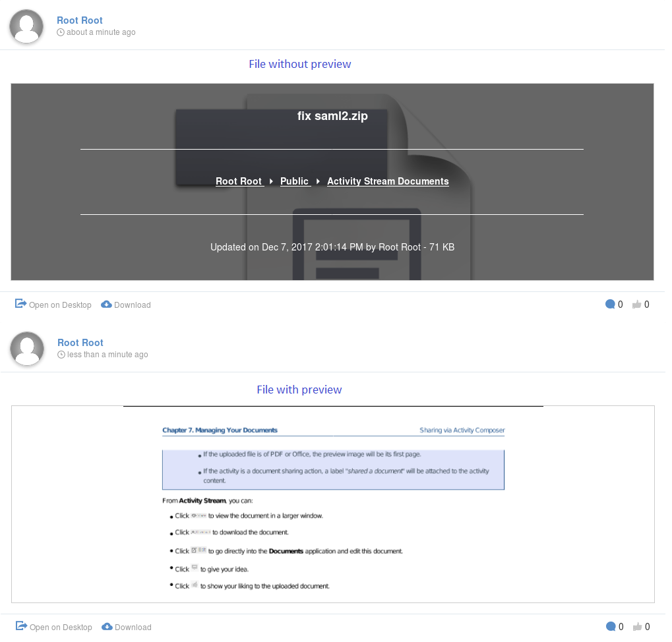Go to Root Root breadcrumb folder

click(x=239, y=181)
